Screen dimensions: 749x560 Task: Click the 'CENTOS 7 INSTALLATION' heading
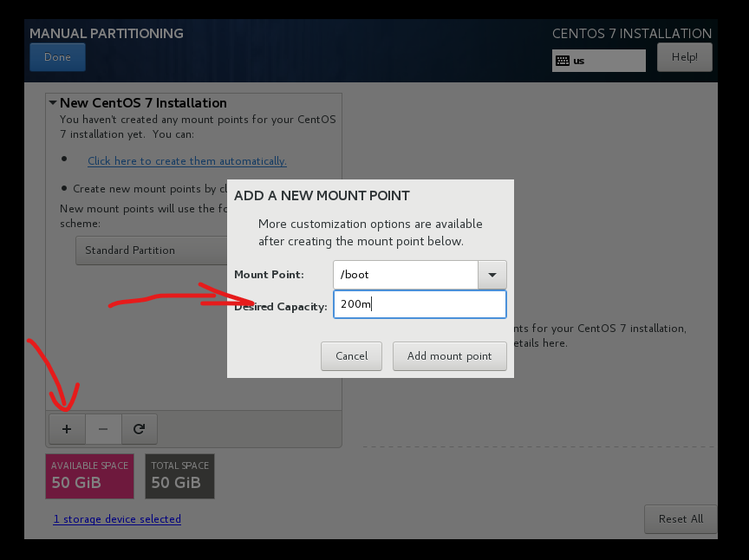pyautogui.click(x=632, y=34)
